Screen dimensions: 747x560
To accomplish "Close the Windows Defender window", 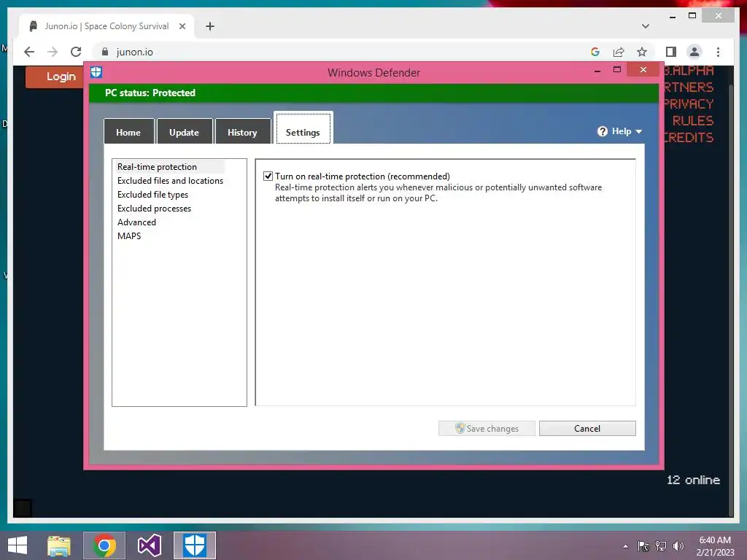I will click(643, 69).
